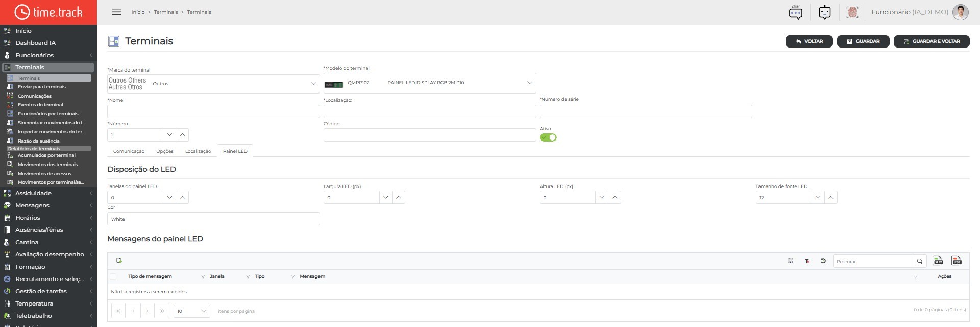
Task: Export the grid to PDF
Action: coord(957,261)
